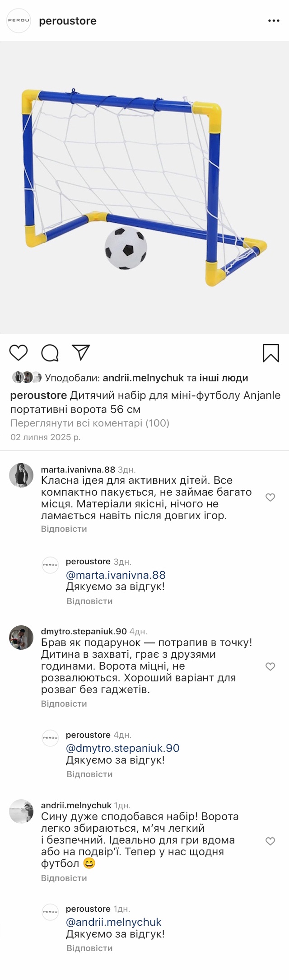Open the @dmytro.stepaniuk.90 mention link
The image size is (289, 980).
coord(122,748)
